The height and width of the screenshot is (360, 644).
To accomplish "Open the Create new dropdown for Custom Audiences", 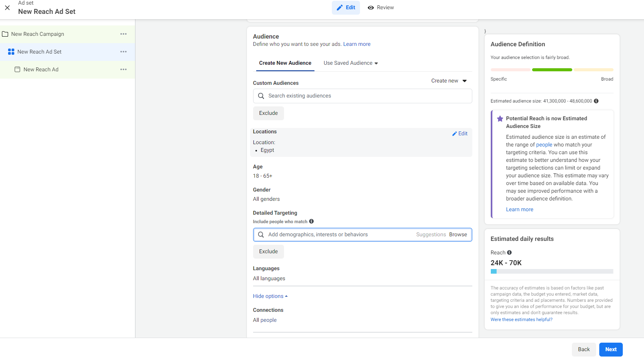I will point(449,81).
